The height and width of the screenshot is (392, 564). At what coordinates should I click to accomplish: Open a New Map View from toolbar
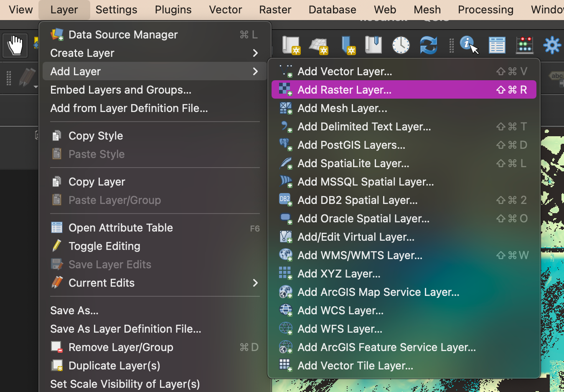291,45
